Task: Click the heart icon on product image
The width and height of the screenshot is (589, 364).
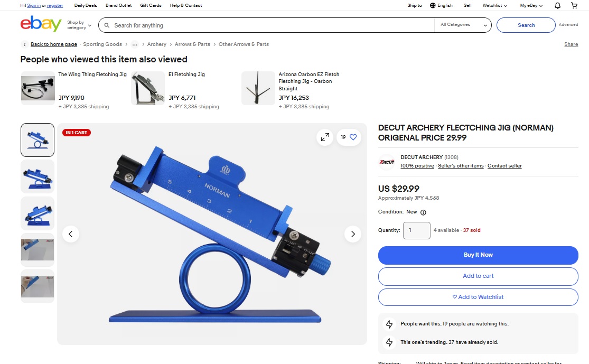Action: [353, 137]
